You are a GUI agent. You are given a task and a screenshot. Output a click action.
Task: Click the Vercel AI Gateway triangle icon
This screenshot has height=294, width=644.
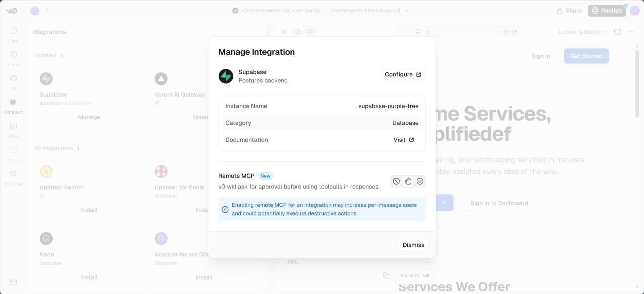[x=161, y=79]
